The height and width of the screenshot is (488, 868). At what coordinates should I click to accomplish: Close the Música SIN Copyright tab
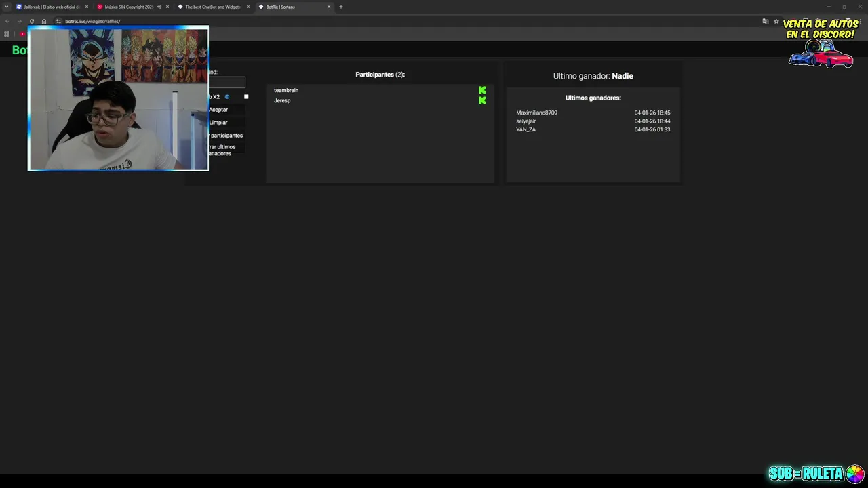pos(167,7)
